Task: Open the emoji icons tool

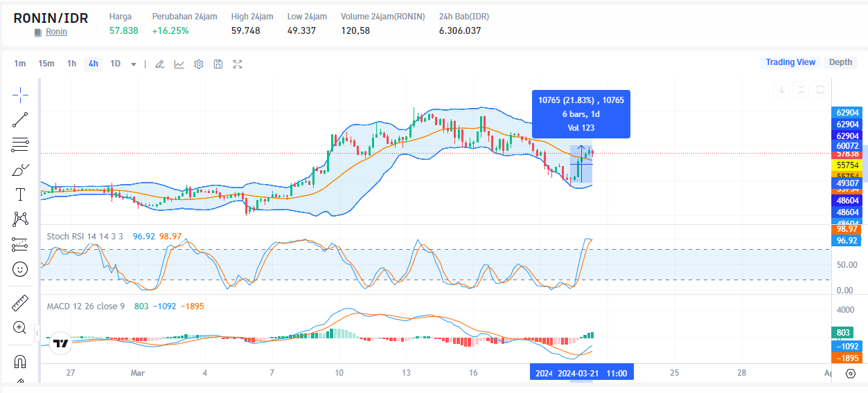Action: (x=20, y=269)
